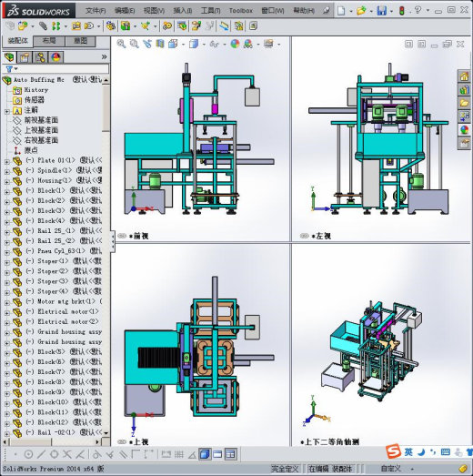473x476 pixels.
Task: Open Appearances color ball icon in task pane
Action: click(x=464, y=130)
